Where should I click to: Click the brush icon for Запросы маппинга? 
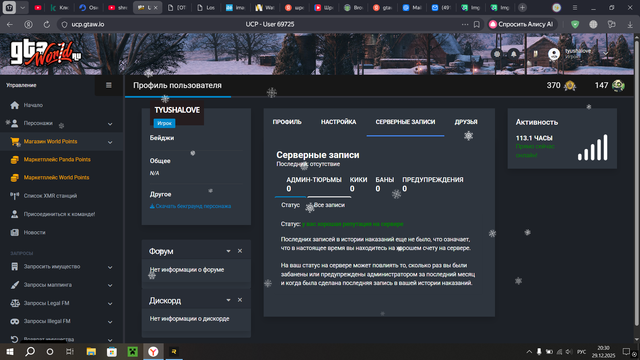pyautogui.click(x=15, y=285)
